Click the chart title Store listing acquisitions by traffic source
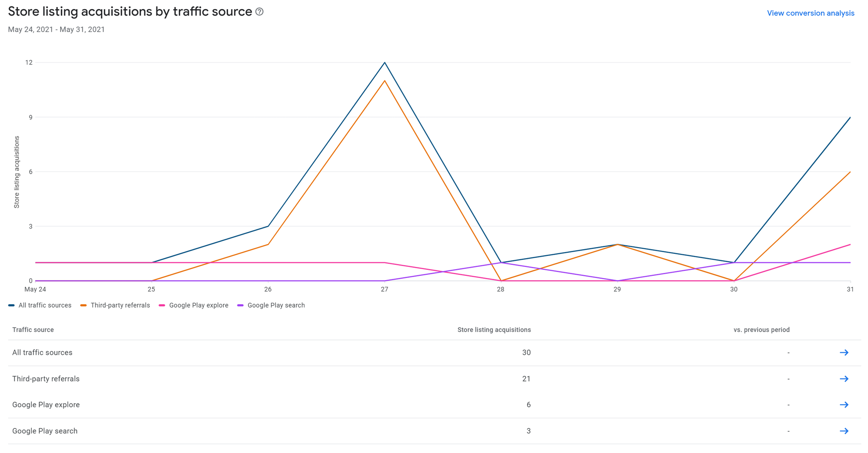The image size is (868, 453). (130, 12)
